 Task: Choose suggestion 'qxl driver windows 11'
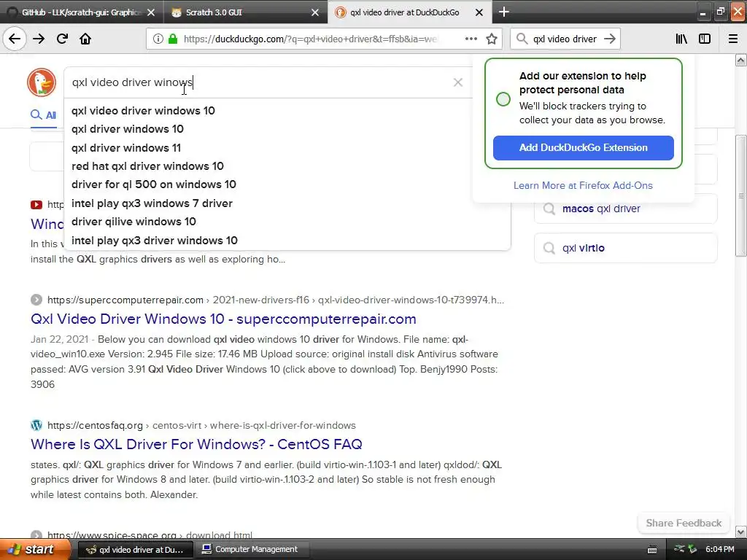coord(125,148)
